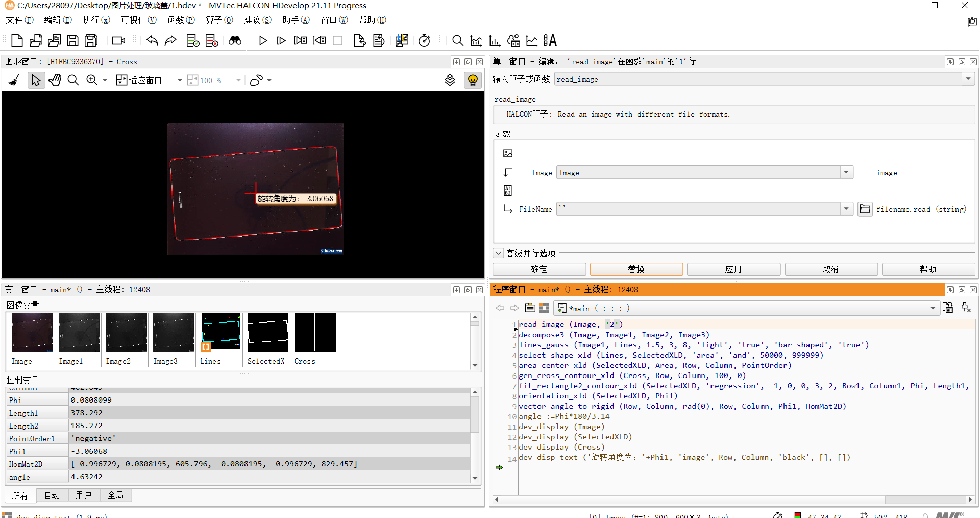Open FileName parameter dropdown
Viewport: 980px width, 518px height.
point(846,209)
